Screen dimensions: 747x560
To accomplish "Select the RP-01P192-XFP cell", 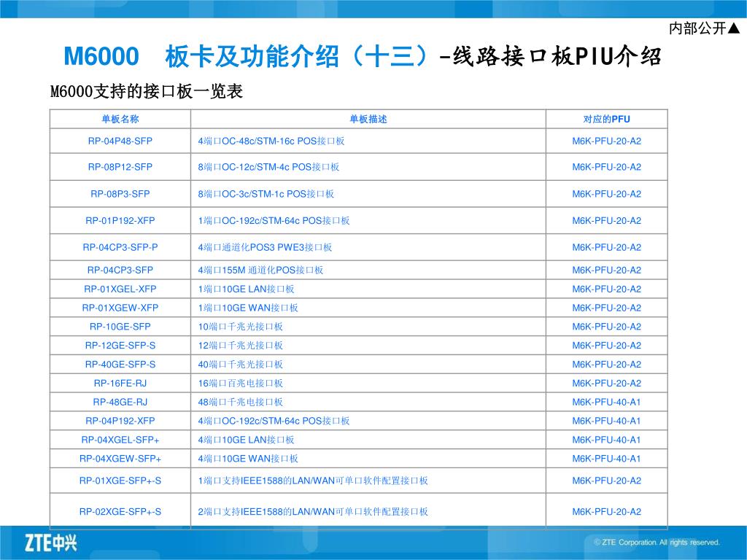I will [x=120, y=220].
